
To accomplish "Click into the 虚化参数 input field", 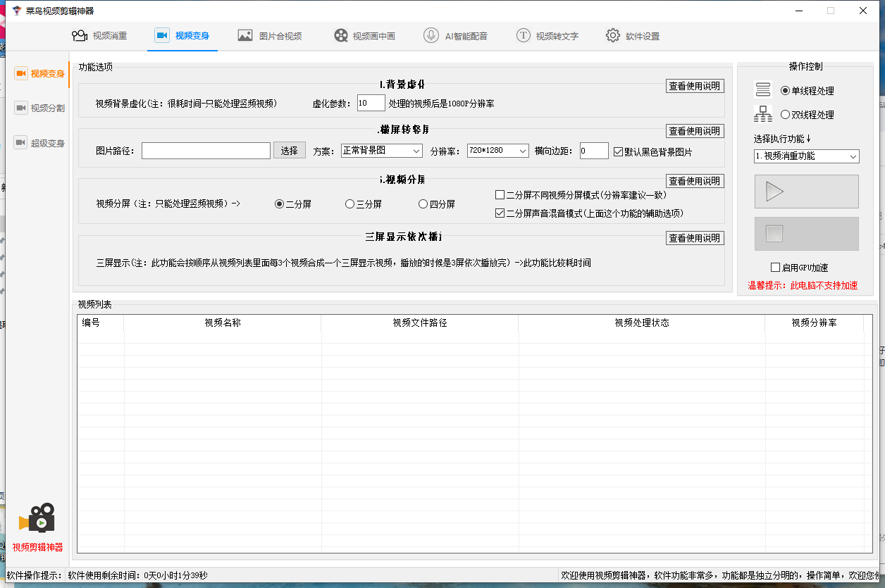I will point(371,104).
